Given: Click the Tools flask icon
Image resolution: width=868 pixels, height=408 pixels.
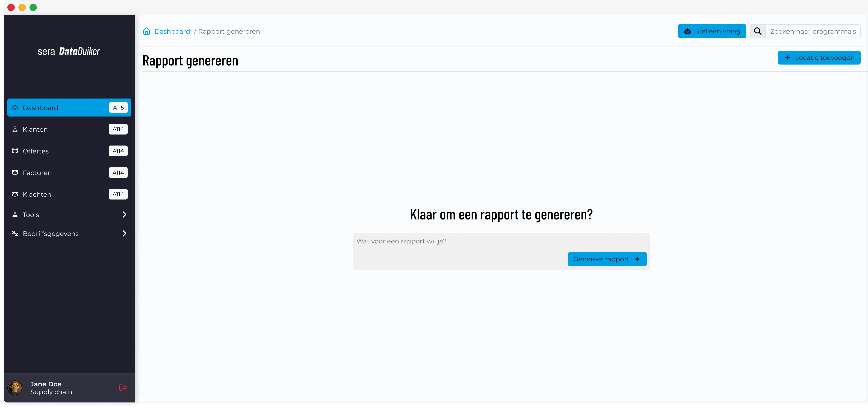Looking at the screenshot, I should 15,215.
